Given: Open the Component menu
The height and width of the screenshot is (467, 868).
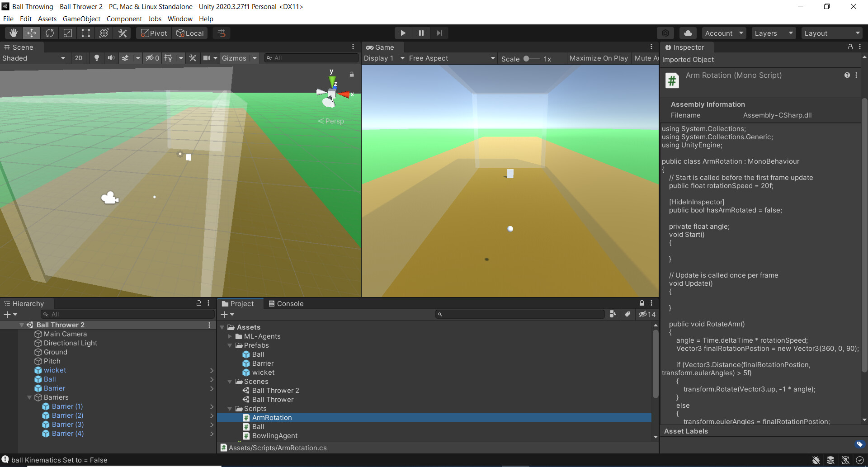Looking at the screenshot, I should click(124, 19).
